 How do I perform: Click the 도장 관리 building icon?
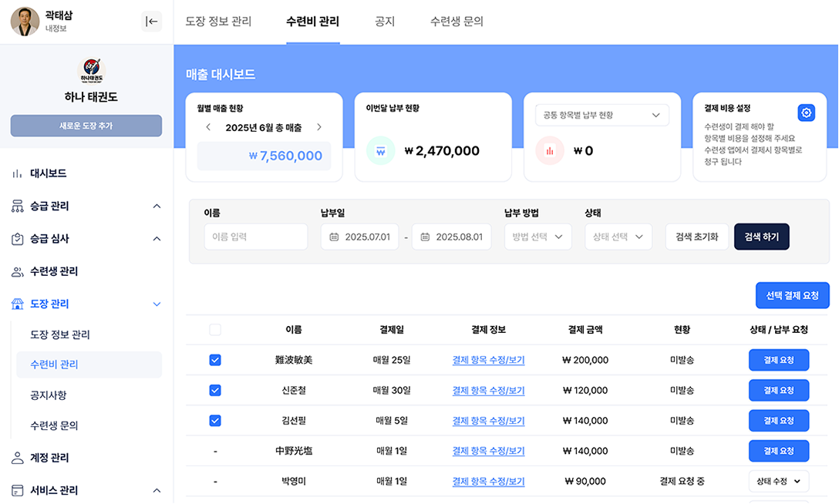pos(17,304)
